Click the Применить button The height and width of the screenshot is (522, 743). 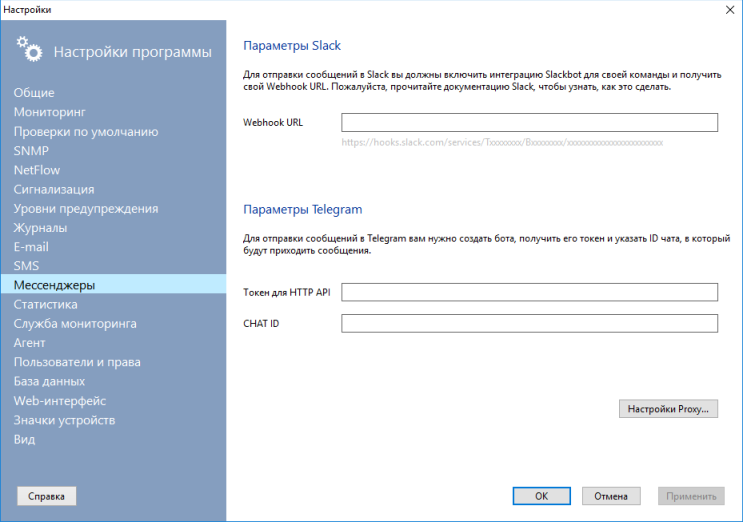tap(691, 496)
